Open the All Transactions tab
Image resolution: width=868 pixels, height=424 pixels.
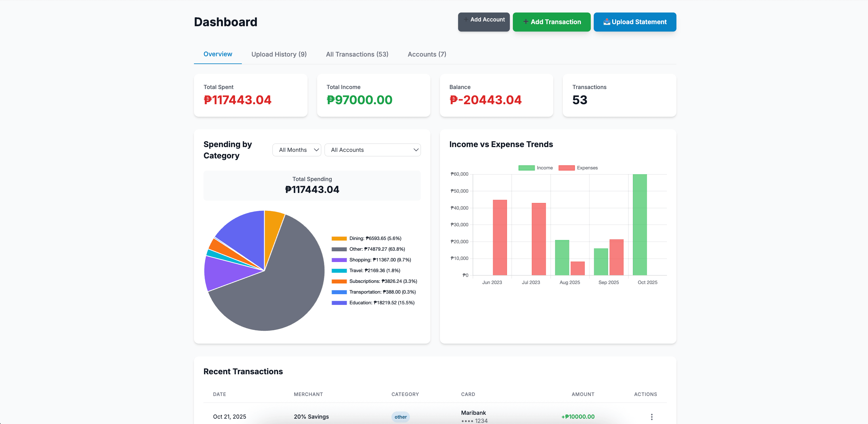pyautogui.click(x=357, y=54)
